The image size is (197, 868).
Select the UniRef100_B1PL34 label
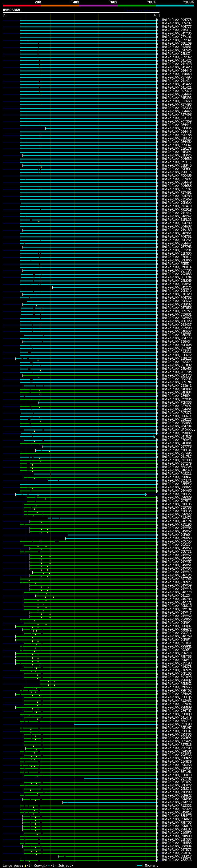[x=177, y=450]
